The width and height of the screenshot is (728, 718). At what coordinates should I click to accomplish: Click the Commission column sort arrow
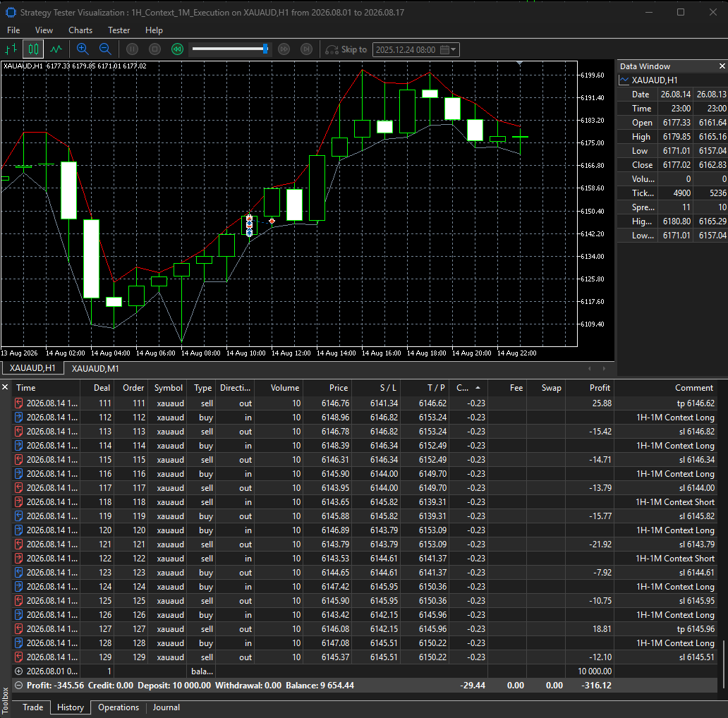coord(478,387)
